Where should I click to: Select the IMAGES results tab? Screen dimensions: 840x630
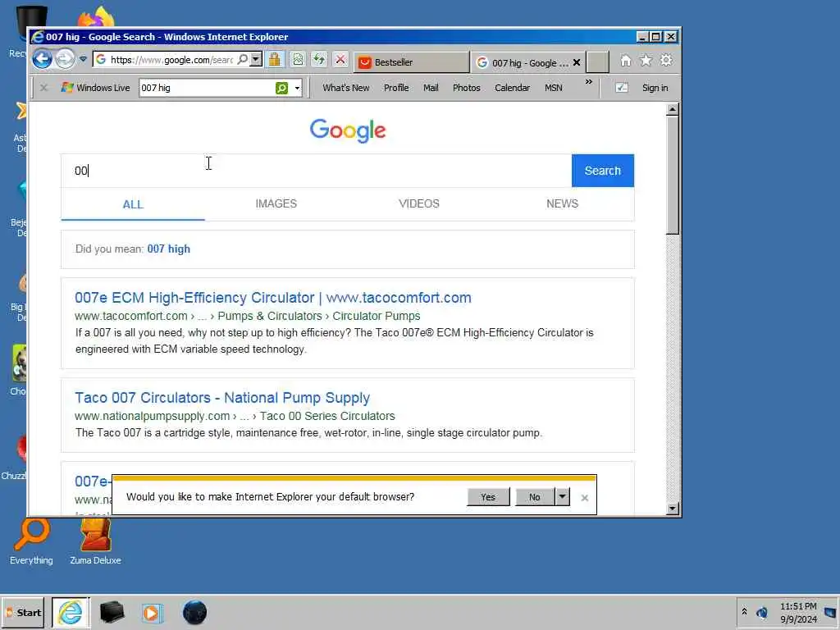[x=276, y=203]
